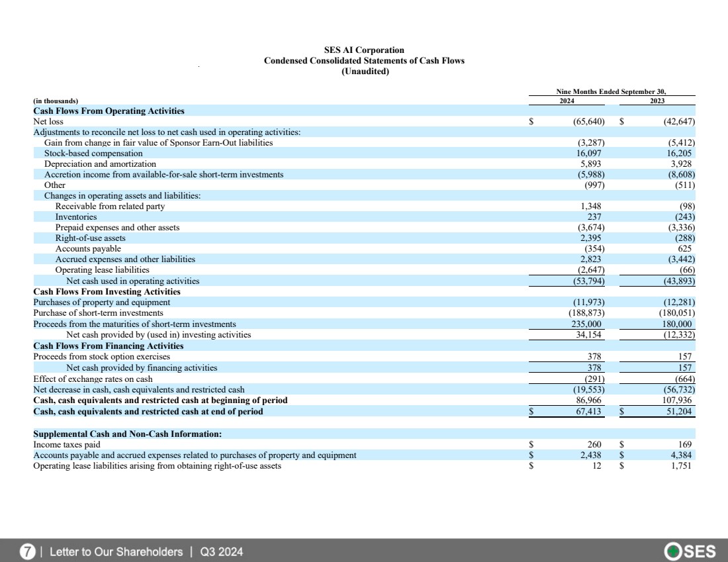Click the circled page number 7 badge
728x562 pixels.
tap(27, 552)
